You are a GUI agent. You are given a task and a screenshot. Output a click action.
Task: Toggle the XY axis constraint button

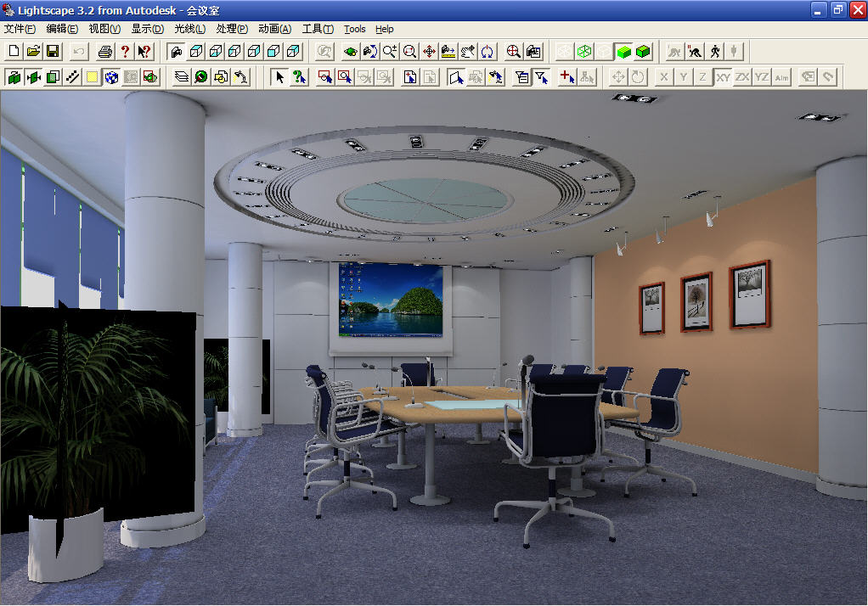(723, 77)
